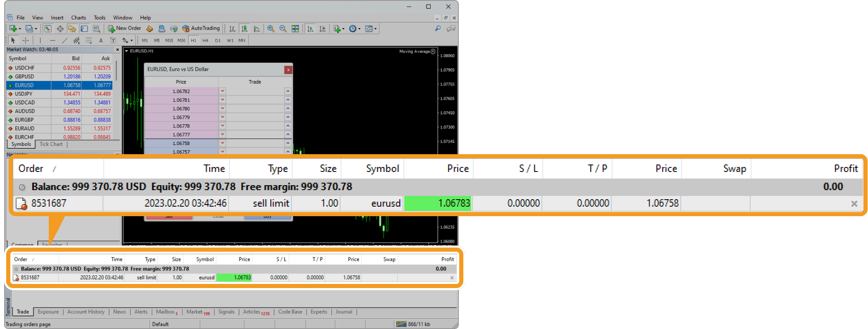Click the sell arrow at 1.06782
This screenshot has height=329, width=868.
coord(222,91)
